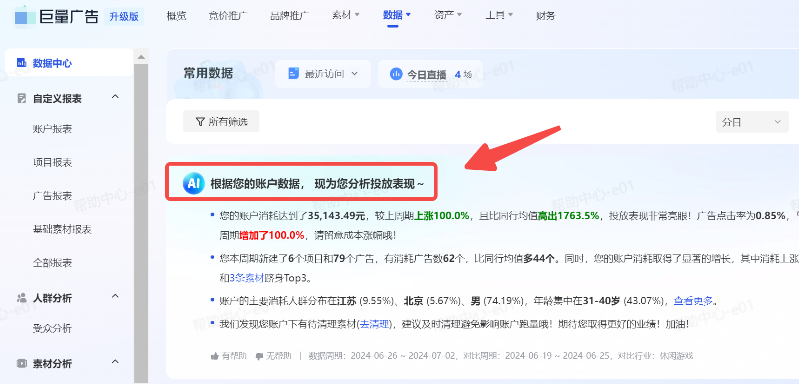Viewport: 799px width, 384px height.
Task: Click the 人群分析 people icon
Action: pos(21,297)
